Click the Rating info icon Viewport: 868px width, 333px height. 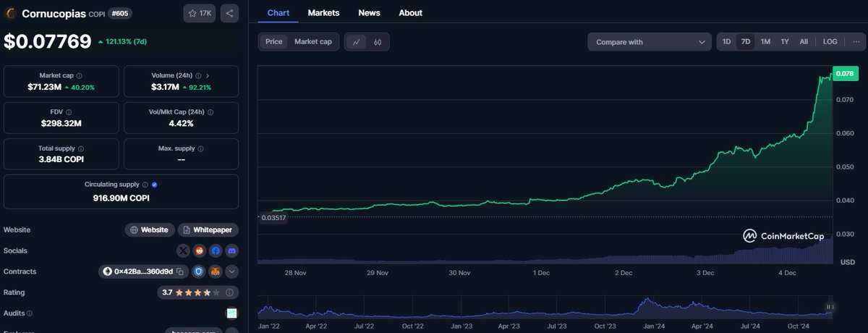point(230,292)
